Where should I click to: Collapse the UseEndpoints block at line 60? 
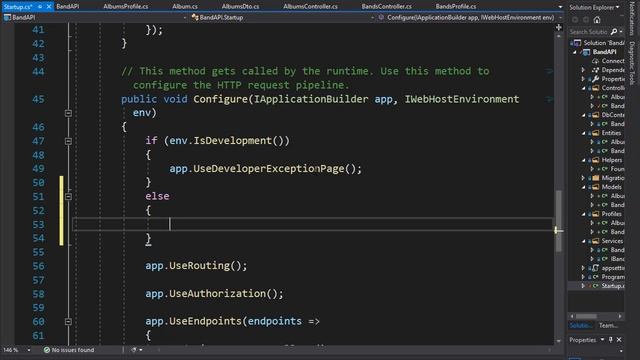coord(68,321)
